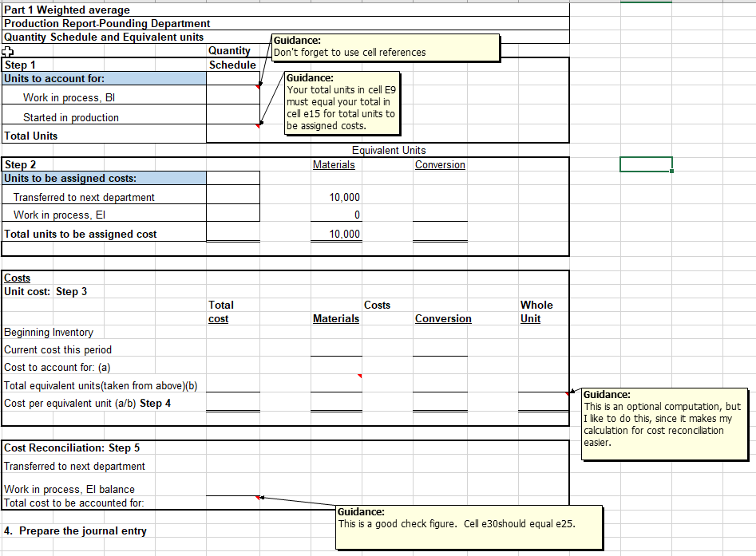Screen dimensions: 756x556
Task: Select 'Cost Reconciliation: Step 5' heading
Action: [72, 448]
